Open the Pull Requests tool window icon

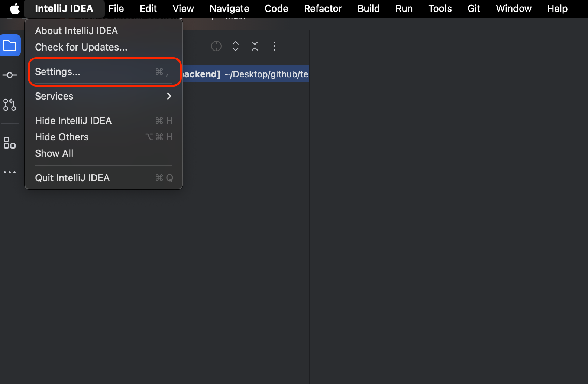[10, 105]
